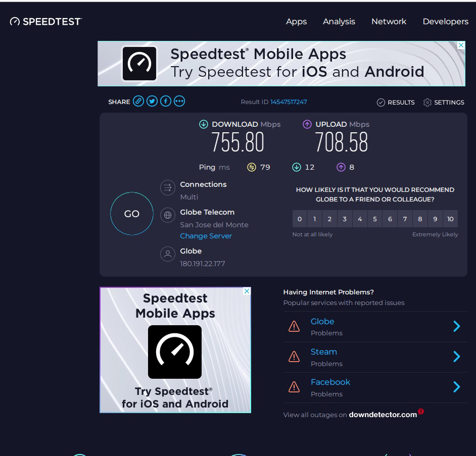Click the warning icon next to Steam
The height and width of the screenshot is (456, 476).
pyautogui.click(x=294, y=357)
